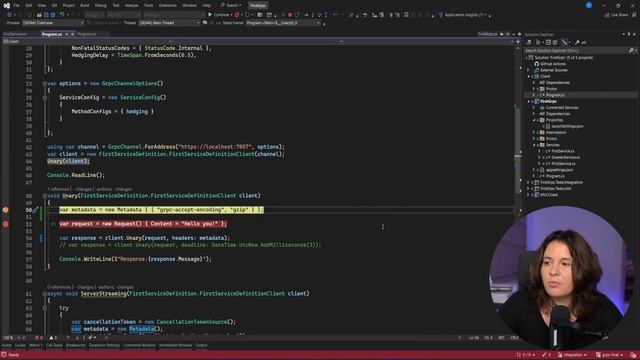Open the Client scope dropdown above code
Screen dimensions: 640x360
[x=87, y=41]
